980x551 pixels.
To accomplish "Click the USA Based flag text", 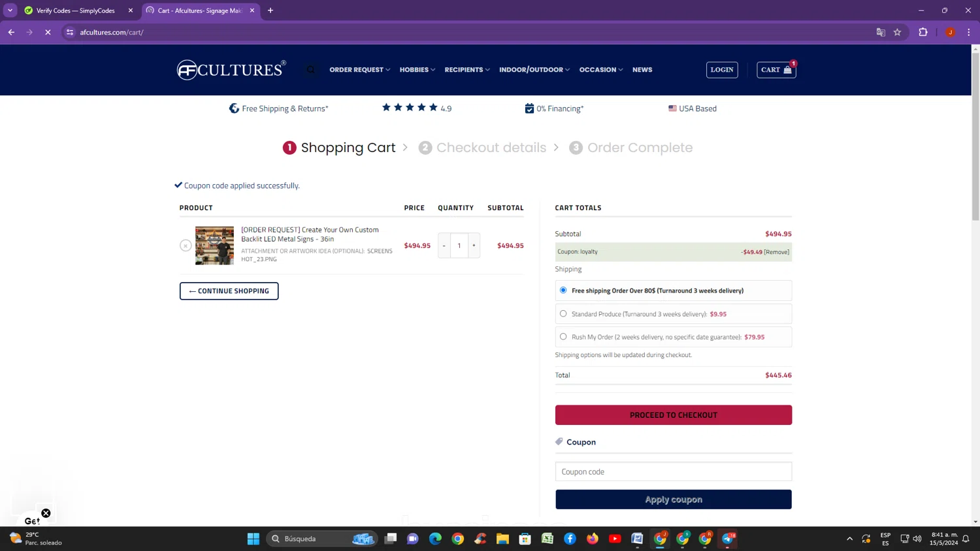I will point(693,108).
